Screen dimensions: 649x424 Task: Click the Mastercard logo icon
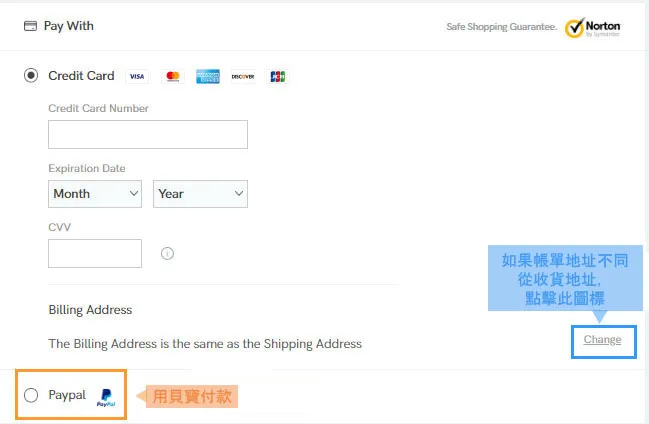(173, 77)
